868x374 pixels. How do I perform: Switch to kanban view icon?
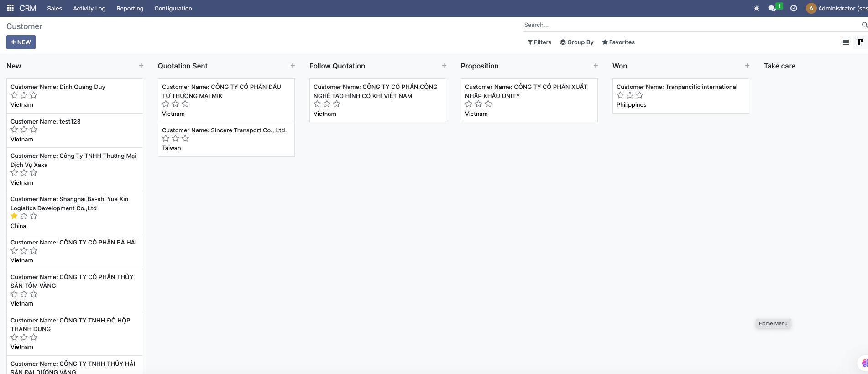860,42
